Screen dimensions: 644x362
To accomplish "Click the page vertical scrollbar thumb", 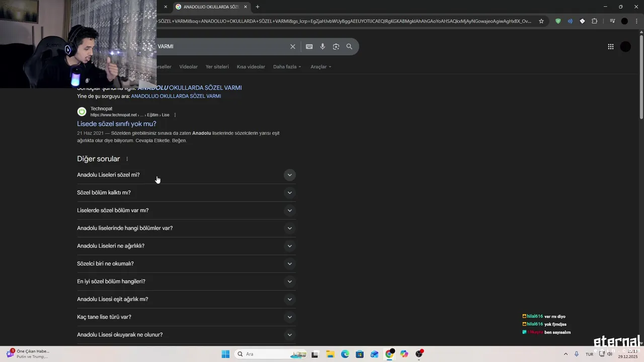I will pyautogui.click(x=641, y=78).
